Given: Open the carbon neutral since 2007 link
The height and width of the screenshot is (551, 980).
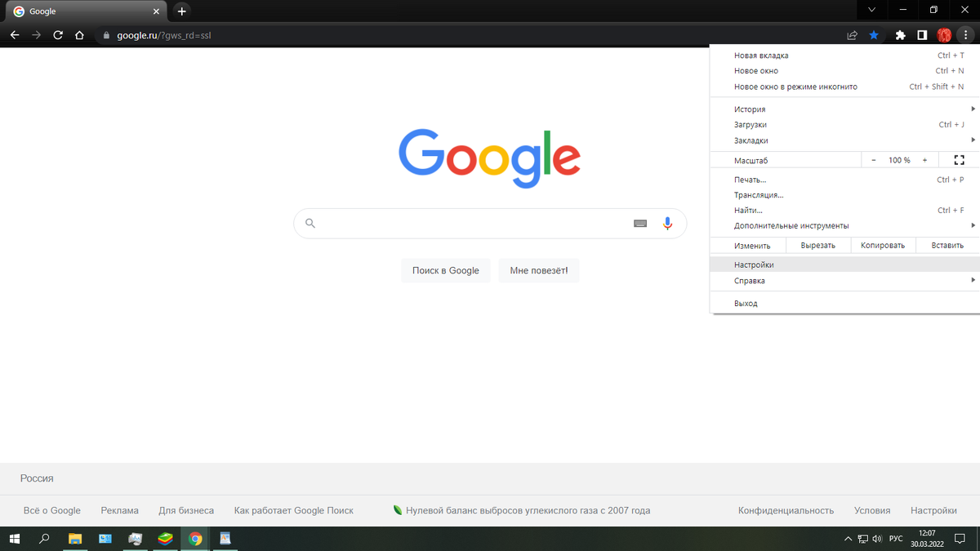Looking at the screenshot, I should tap(522, 510).
